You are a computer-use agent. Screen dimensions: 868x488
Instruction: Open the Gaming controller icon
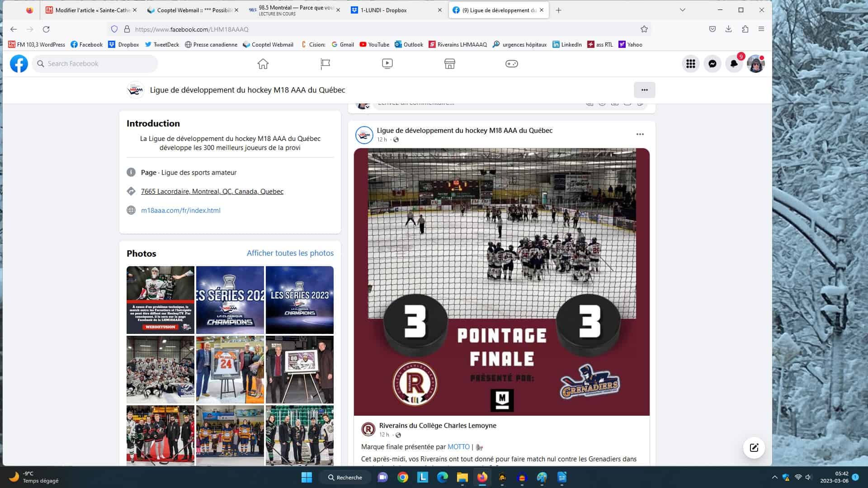(x=511, y=64)
